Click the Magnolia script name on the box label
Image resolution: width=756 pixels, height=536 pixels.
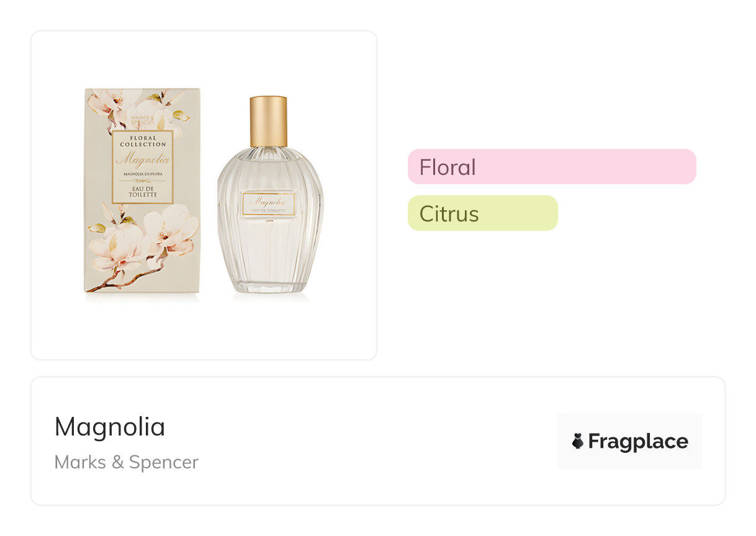pos(143,160)
